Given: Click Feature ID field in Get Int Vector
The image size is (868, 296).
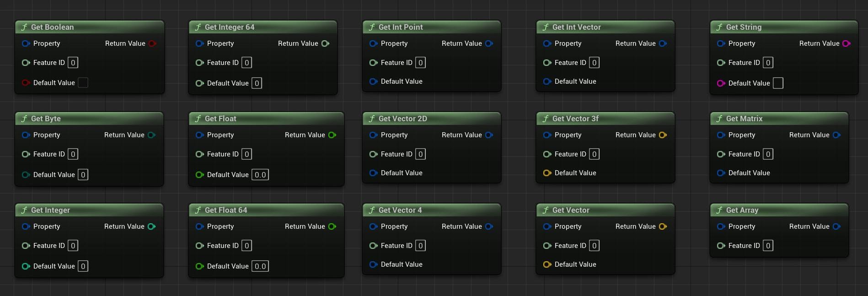Looking at the screenshot, I should pos(594,63).
